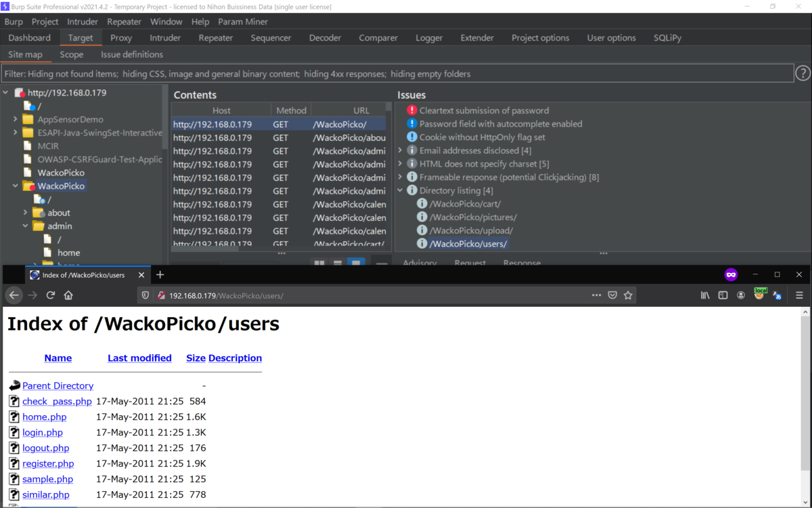Switch to the SQLiPy tab
Viewport: 812px width, 508px height.
click(x=667, y=38)
